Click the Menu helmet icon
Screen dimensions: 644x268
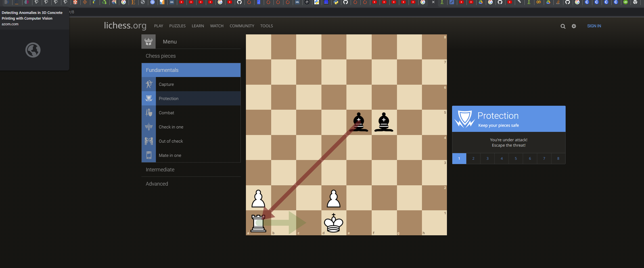(148, 41)
